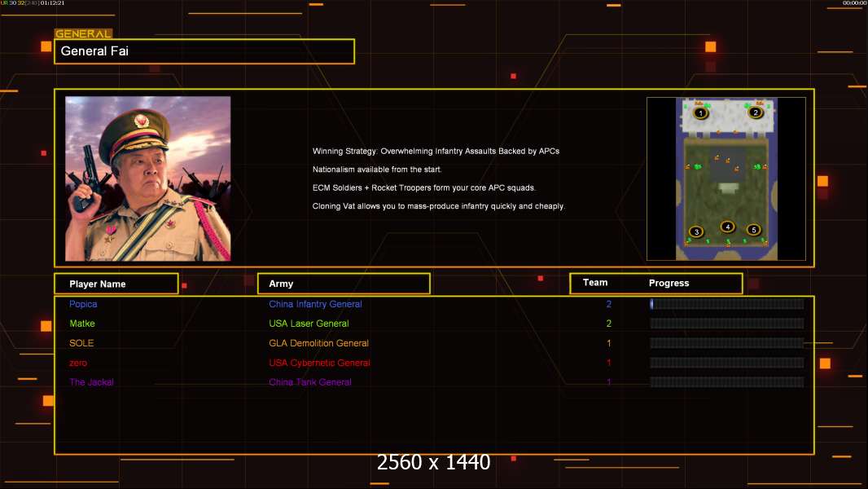Image resolution: width=868 pixels, height=489 pixels.
Task: Click start position 1 marker on minimap
Action: pos(700,113)
